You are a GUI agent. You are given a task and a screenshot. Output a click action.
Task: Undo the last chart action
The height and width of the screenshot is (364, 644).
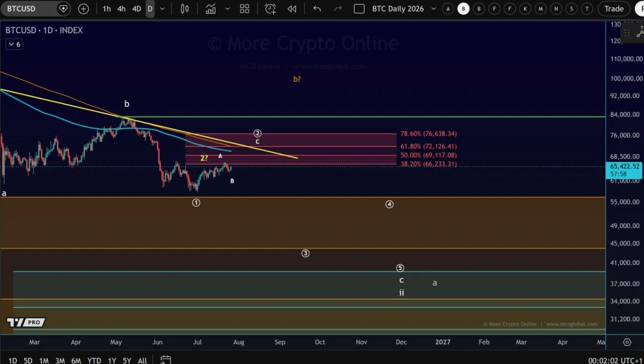(x=317, y=9)
